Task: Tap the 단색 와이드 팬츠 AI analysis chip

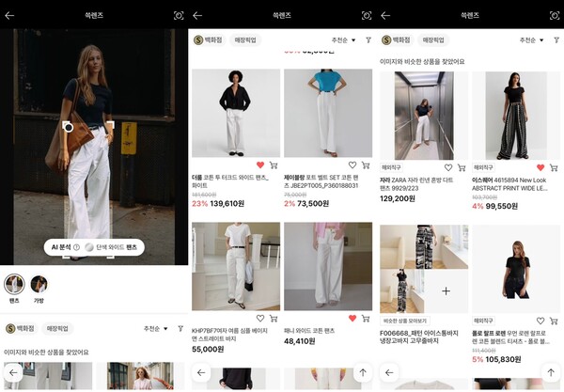Action: click(111, 246)
